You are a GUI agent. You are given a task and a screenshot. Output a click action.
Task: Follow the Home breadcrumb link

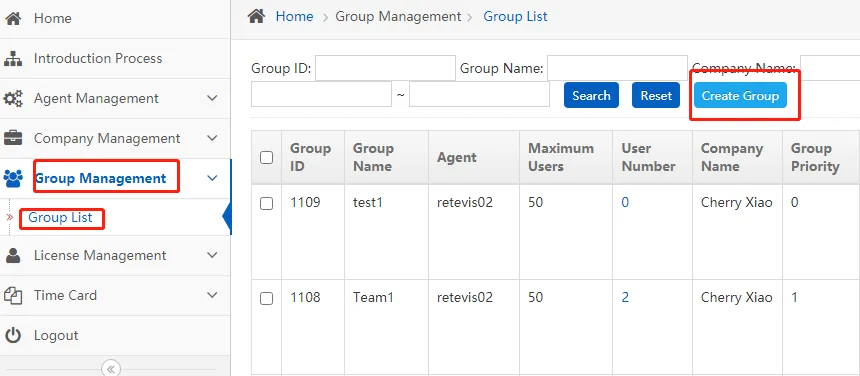pos(295,16)
